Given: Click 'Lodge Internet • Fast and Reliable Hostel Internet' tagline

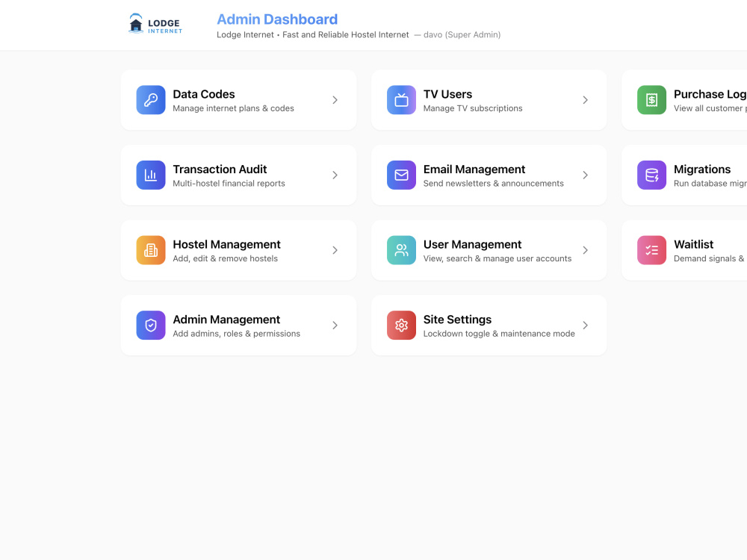Looking at the screenshot, I should pos(313,35).
